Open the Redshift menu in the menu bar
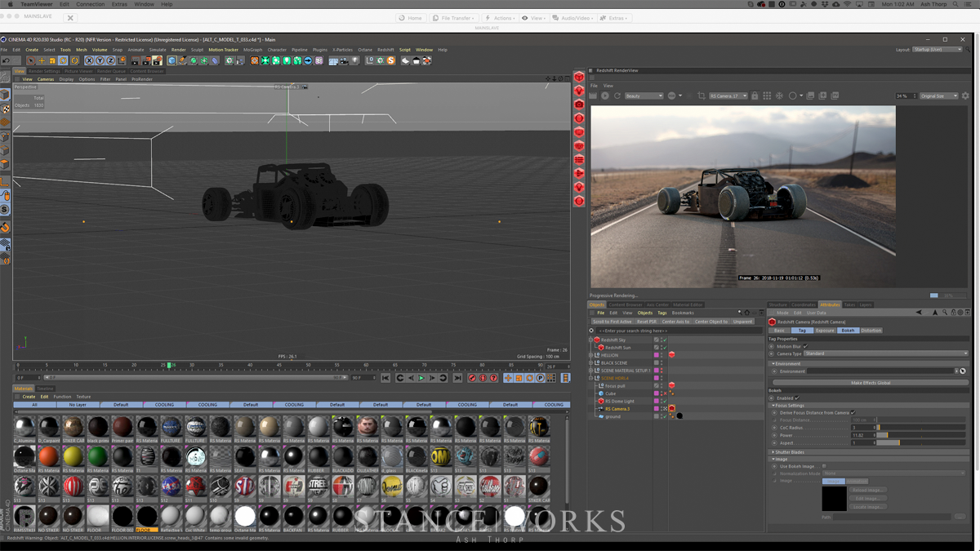 [x=385, y=50]
